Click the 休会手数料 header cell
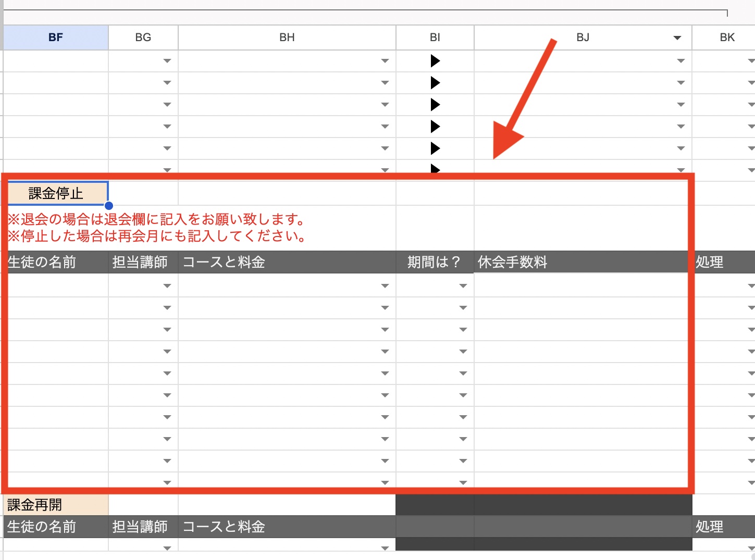The width and height of the screenshot is (755, 560). pyautogui.click(x=581, y=262)
